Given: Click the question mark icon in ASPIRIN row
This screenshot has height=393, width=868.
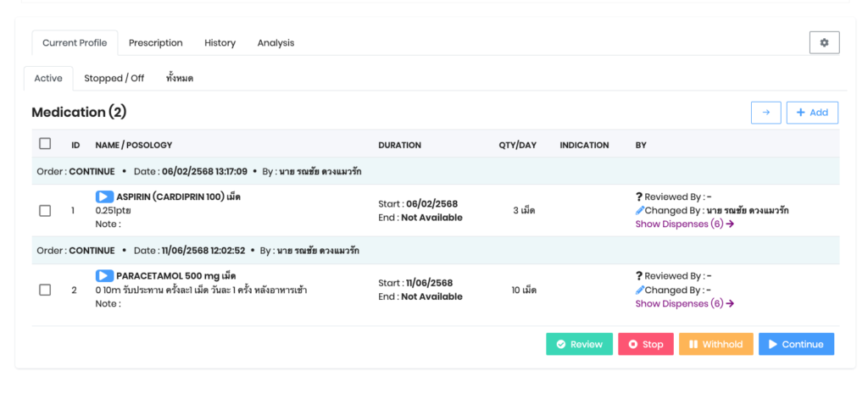Looking at the screenshot, I should [639, 197].
